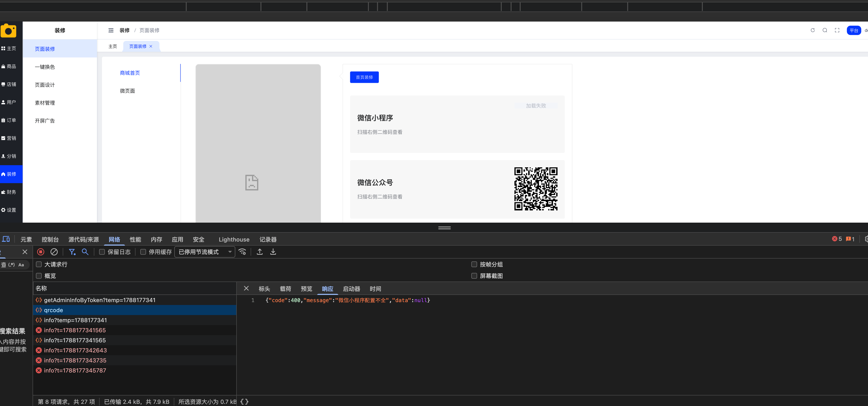The image size is (868, 406).
Task: Enable the 保留日志 checkbox
Action: 102,252
